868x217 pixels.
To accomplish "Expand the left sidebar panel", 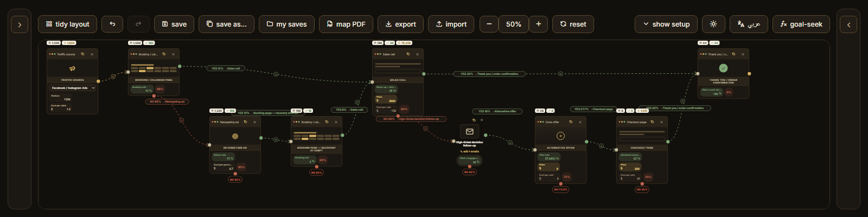I will [20, 24].
